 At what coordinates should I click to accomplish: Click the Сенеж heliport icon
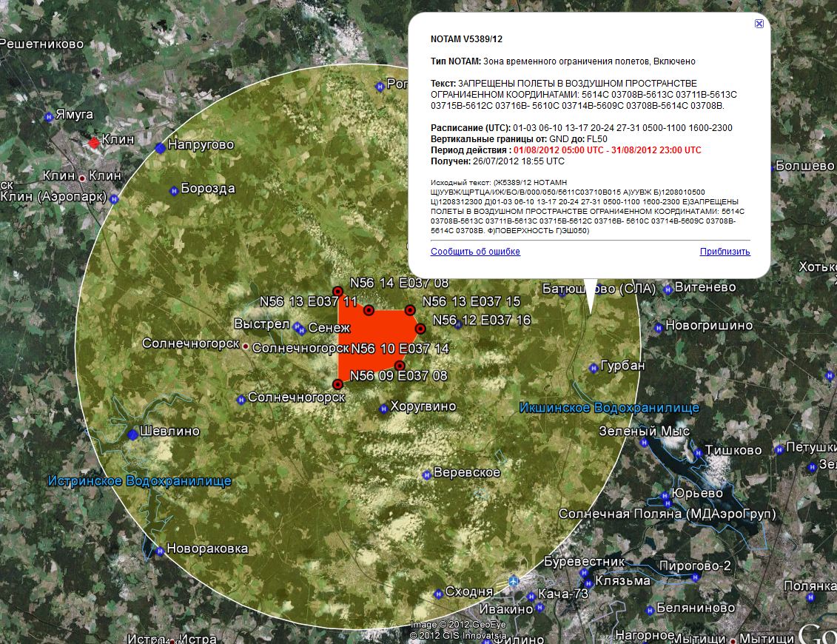(x=298, y=327)
